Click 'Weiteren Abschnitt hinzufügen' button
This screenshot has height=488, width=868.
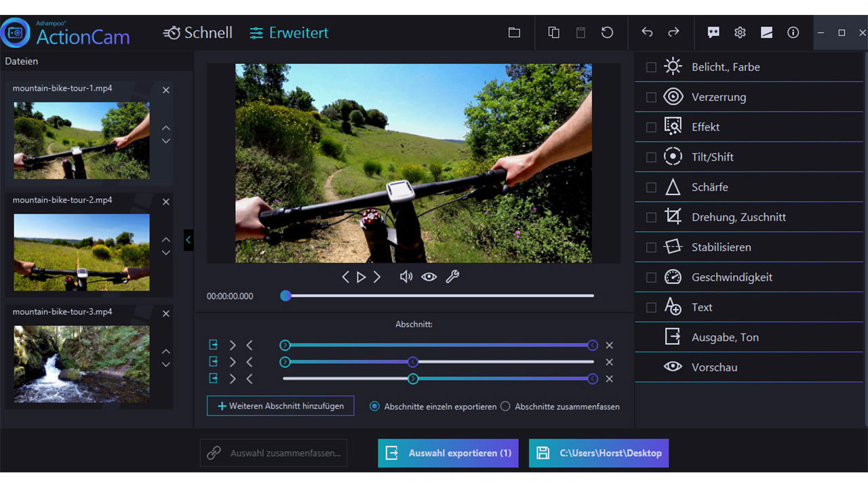(x=280, y=406)
